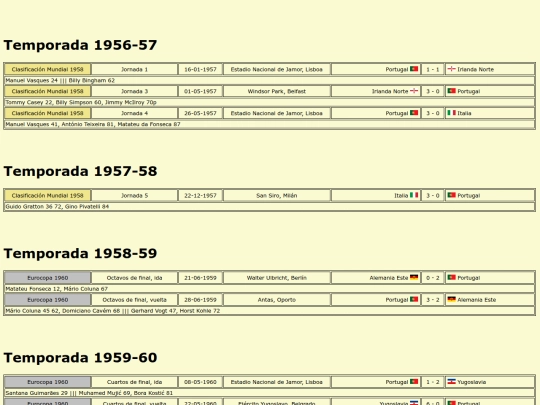Click scorers line starting 'Mário Coluna 45 62'
540x405 pixels.
pyautogui.click(x=269, y=311)
